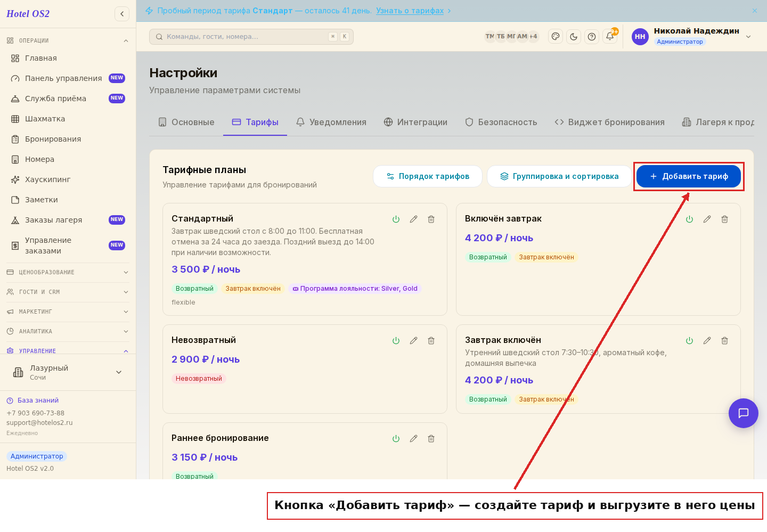767x532 pixels.
Task: Expand the Ценообразование sidebar section
Action: point(68,272)
